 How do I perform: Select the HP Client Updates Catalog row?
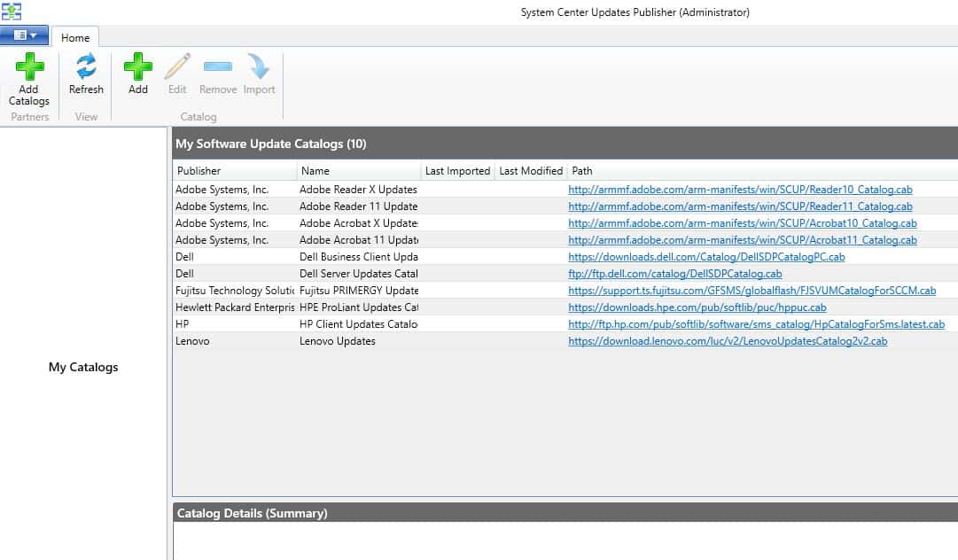tap(565, 324)
